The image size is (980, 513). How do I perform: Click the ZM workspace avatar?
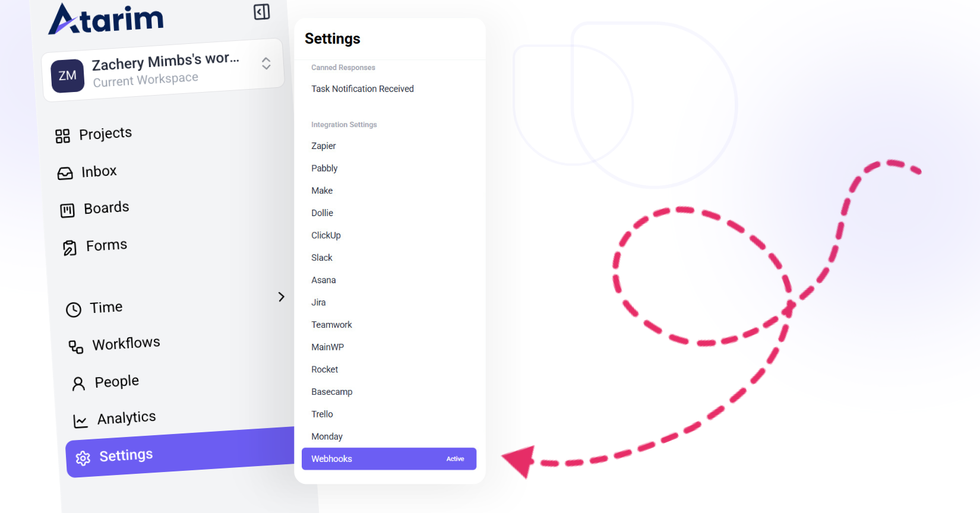68,76
